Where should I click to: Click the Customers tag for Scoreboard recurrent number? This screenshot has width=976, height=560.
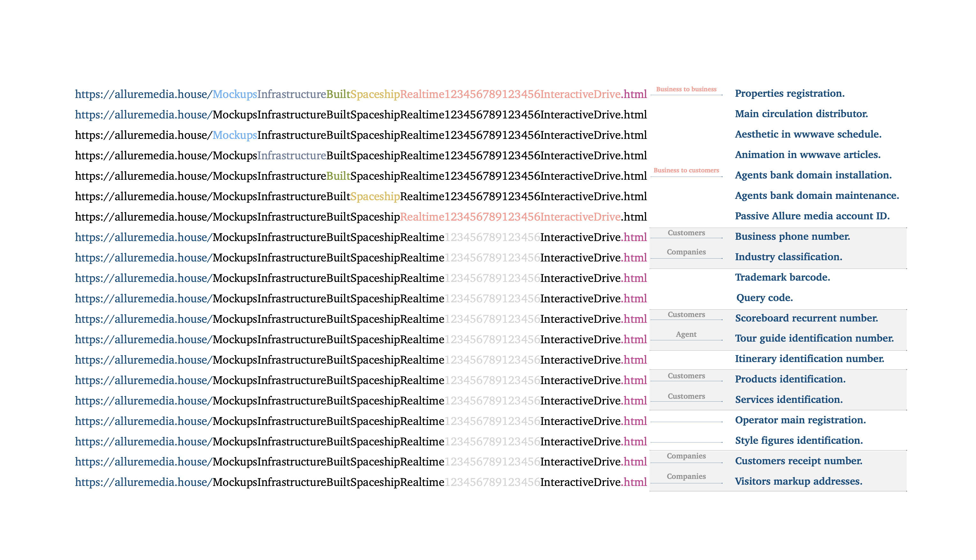tap(686, 314)
